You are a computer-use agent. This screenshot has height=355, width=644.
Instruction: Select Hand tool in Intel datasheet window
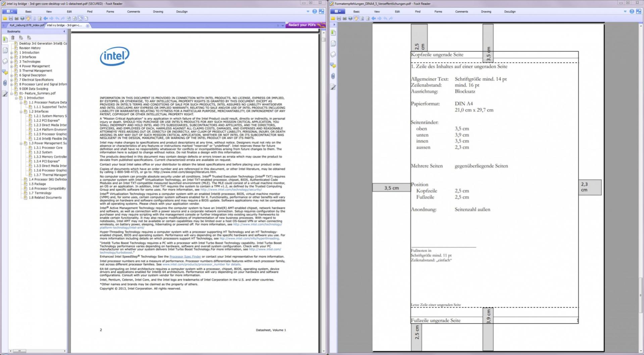28,18
